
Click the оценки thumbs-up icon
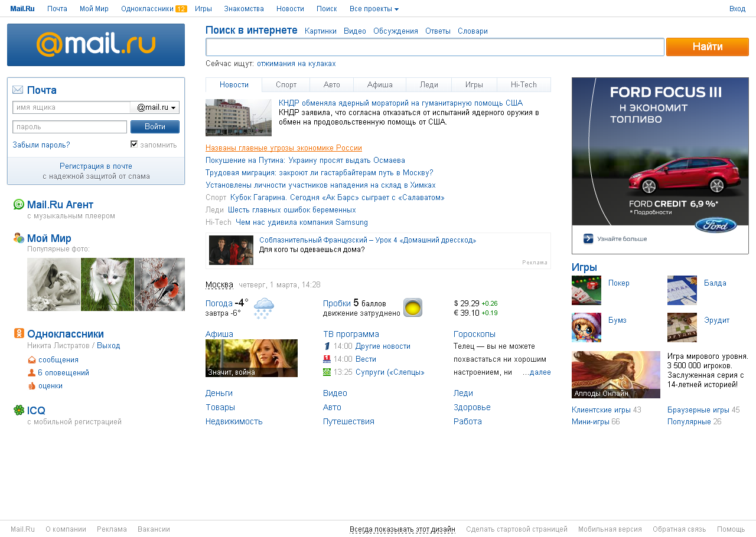pyautogui.click(x=32, y=385)
